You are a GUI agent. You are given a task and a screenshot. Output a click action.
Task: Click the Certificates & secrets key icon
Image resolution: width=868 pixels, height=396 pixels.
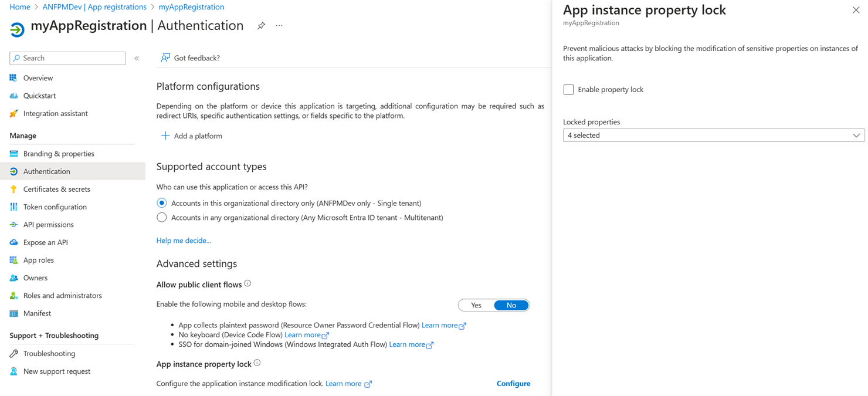click(13, 189)
